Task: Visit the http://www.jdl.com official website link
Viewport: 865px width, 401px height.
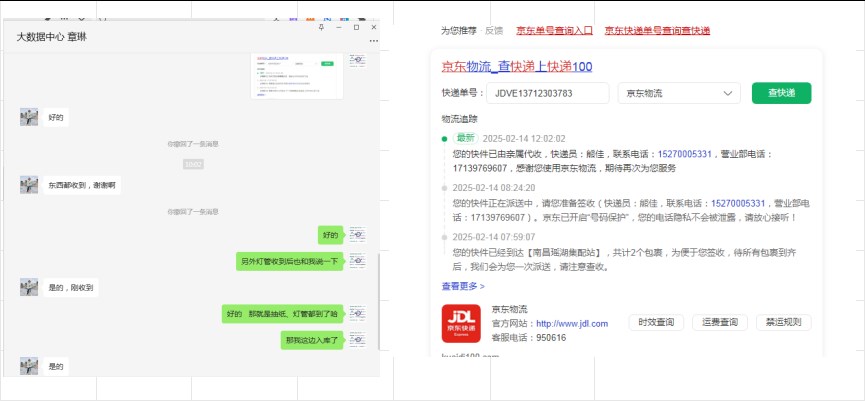Action: (572, 324)
